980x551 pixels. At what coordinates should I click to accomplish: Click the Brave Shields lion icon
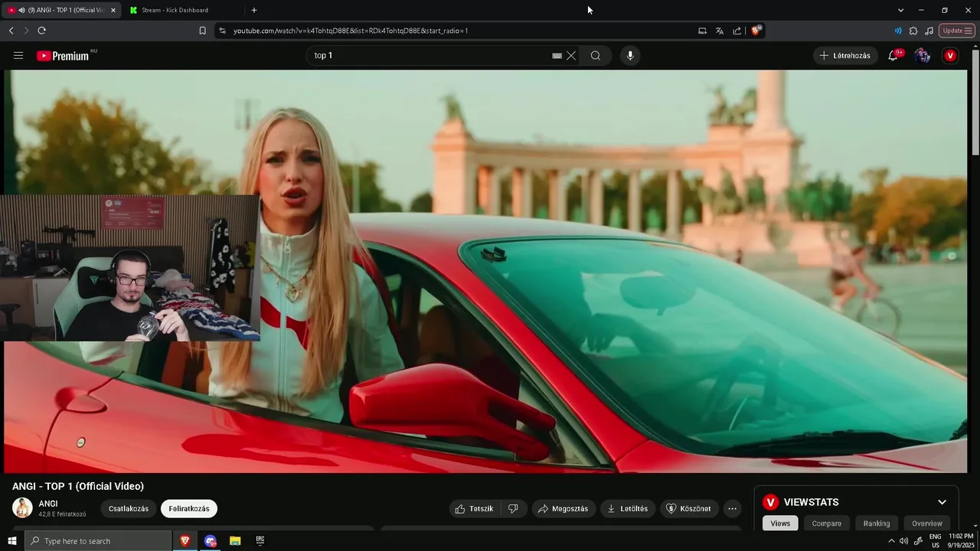click(756, 31)
